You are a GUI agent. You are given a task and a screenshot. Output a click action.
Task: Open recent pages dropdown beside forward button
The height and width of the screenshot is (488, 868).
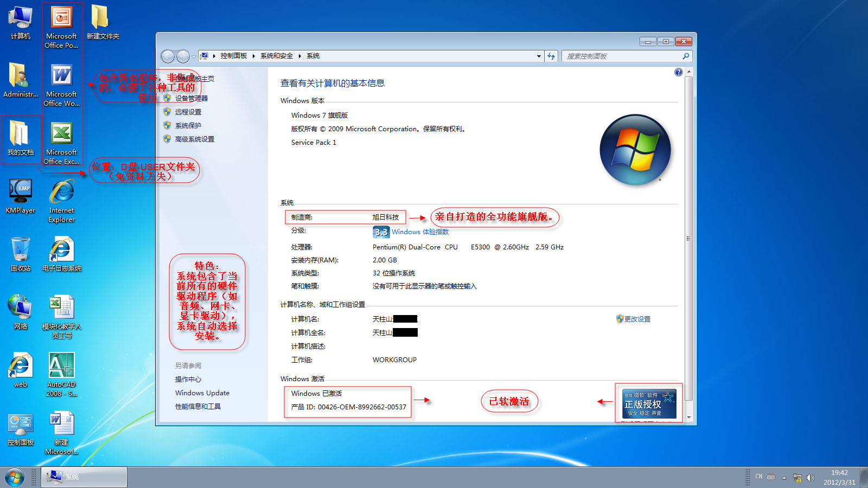(194, 56)
